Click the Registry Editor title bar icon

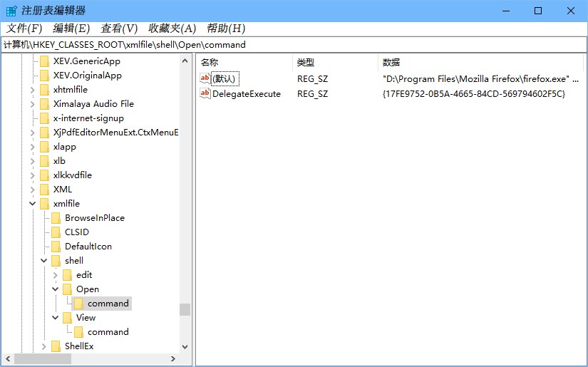[11, 11]
